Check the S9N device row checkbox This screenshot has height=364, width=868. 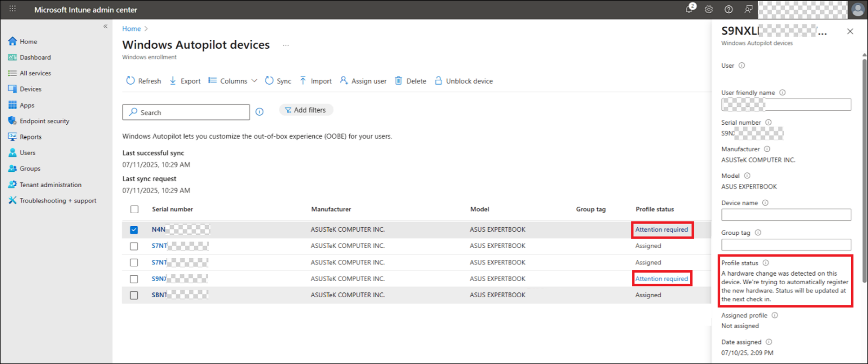[134, 279]
